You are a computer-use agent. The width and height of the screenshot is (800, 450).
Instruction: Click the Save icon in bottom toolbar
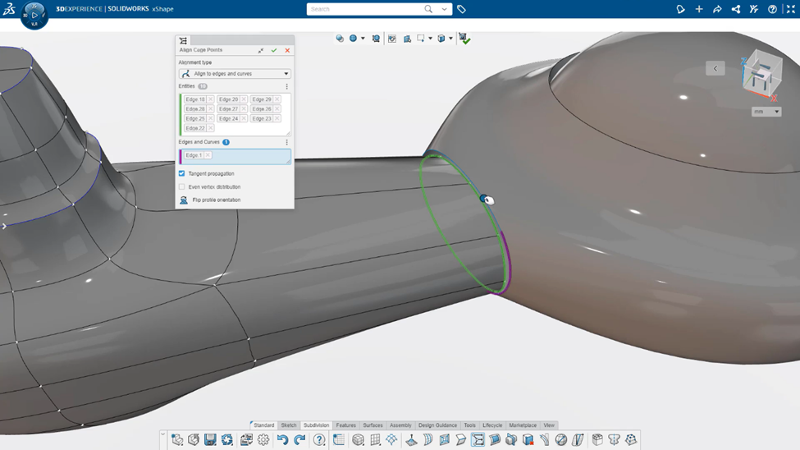point(210,439)
